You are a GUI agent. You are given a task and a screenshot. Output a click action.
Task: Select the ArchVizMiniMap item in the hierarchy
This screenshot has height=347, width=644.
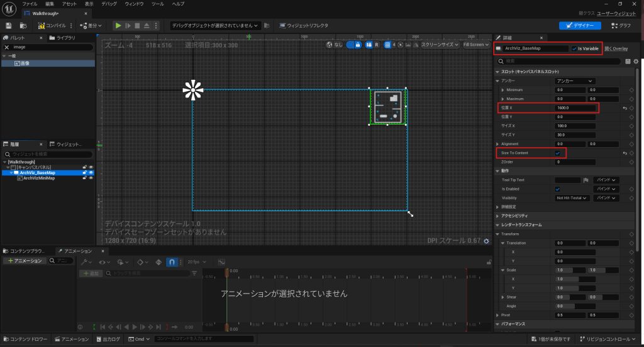[x=39, y=179]
